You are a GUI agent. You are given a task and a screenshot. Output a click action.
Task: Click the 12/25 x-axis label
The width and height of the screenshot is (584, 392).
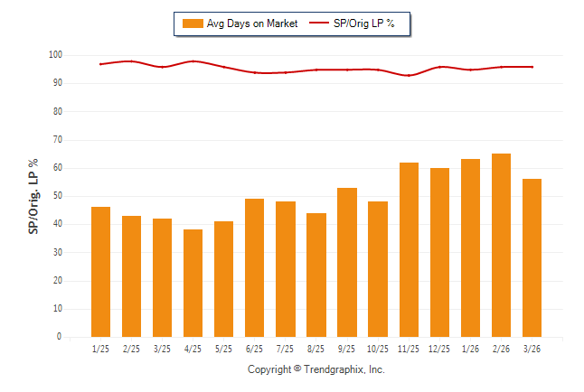click(439, 349)
